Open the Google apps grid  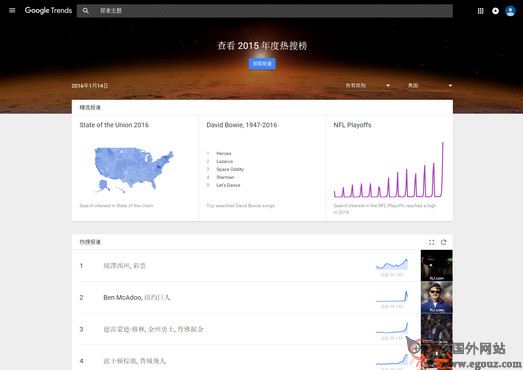(x=480, y=11)
